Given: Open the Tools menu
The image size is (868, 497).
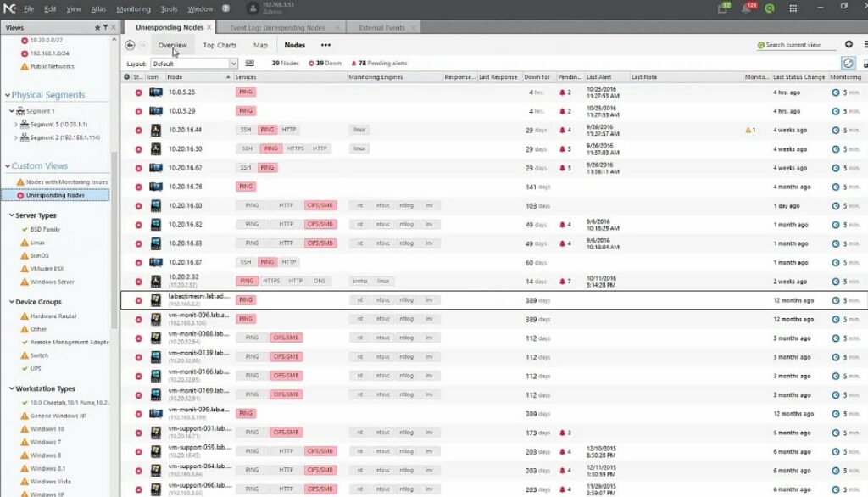Looking at the screenshot, I should [169, 8].
